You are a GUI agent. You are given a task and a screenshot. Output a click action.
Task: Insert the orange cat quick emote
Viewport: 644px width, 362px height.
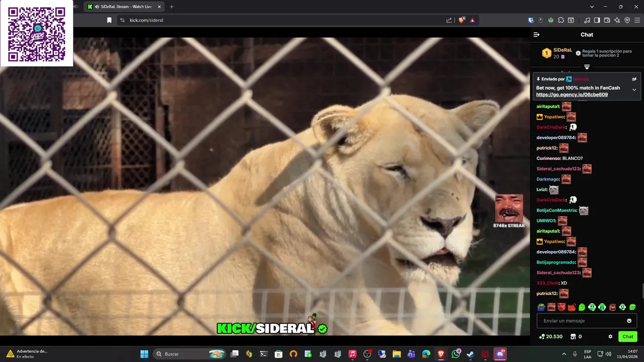tap(572, 307)
